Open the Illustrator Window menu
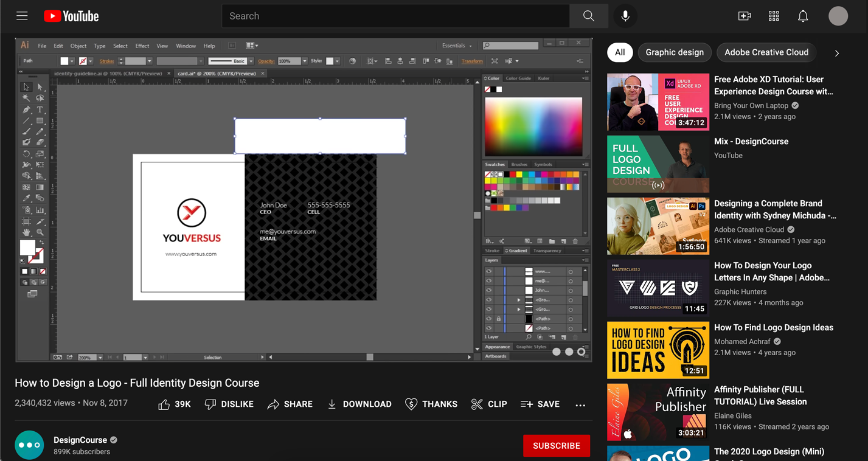 (x=186, y=46)
